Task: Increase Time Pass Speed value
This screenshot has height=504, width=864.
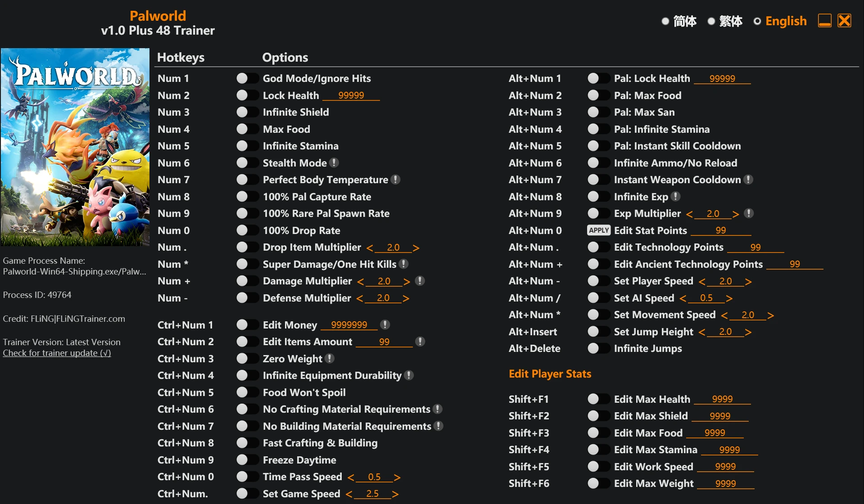Action: pos(397,477)
